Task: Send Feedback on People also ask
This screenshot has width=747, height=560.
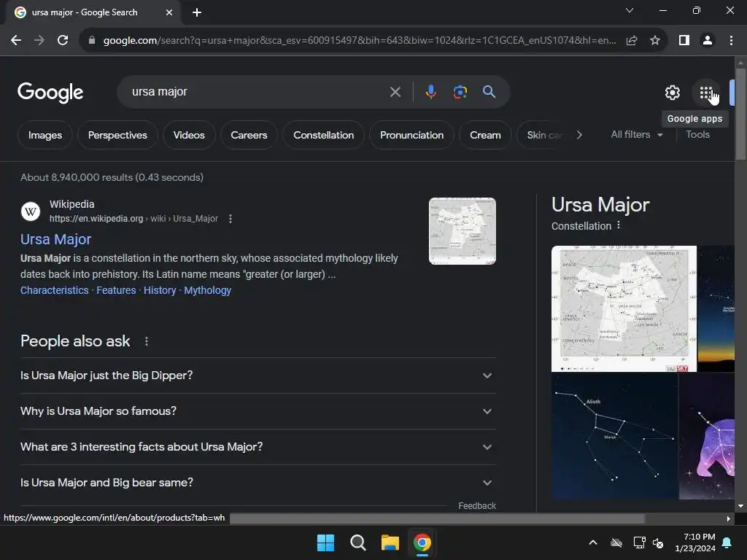Action: coord(477,506)
